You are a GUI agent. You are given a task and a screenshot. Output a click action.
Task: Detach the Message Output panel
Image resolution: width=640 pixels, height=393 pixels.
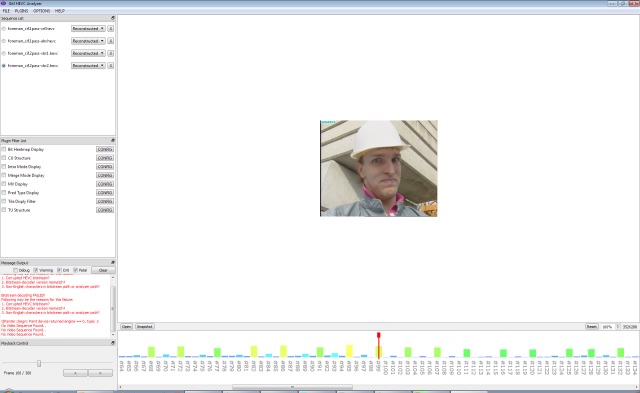point(113,262)
